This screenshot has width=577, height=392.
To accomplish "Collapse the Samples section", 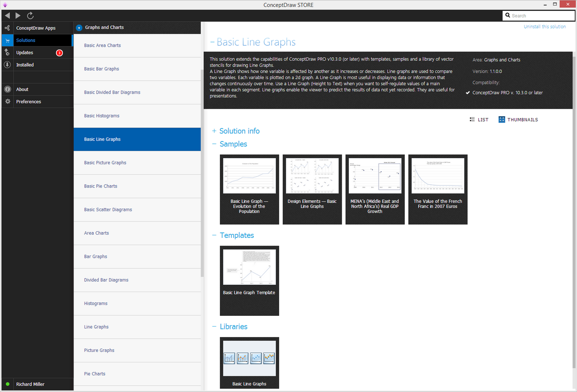I will pos(214,144).
